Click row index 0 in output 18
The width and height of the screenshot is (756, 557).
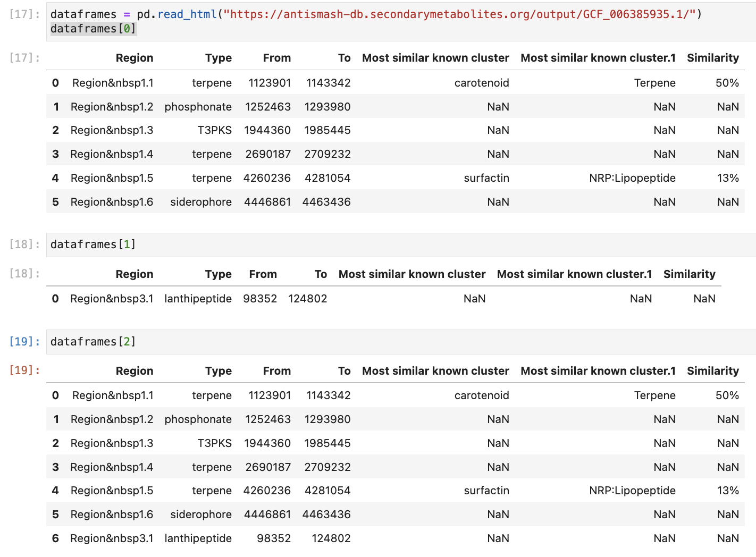coord(55,299)
